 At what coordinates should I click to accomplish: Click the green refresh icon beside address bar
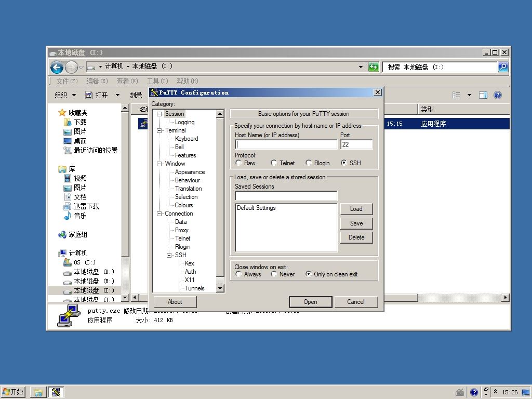(374, 67)
